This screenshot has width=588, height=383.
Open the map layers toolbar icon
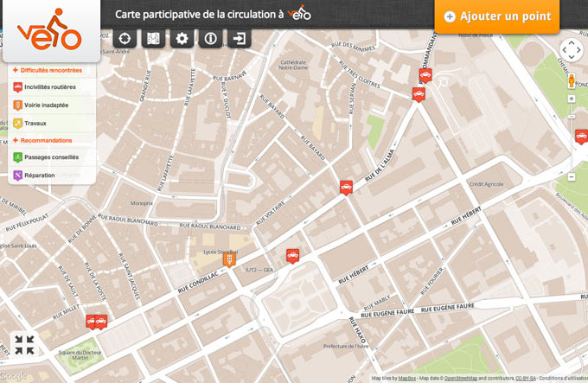pos(153,39)
